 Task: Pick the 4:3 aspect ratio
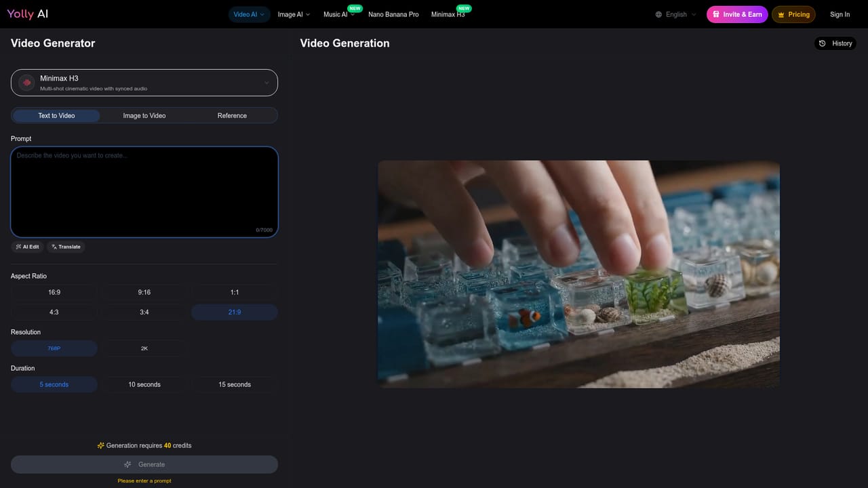[x=54, y=312]
